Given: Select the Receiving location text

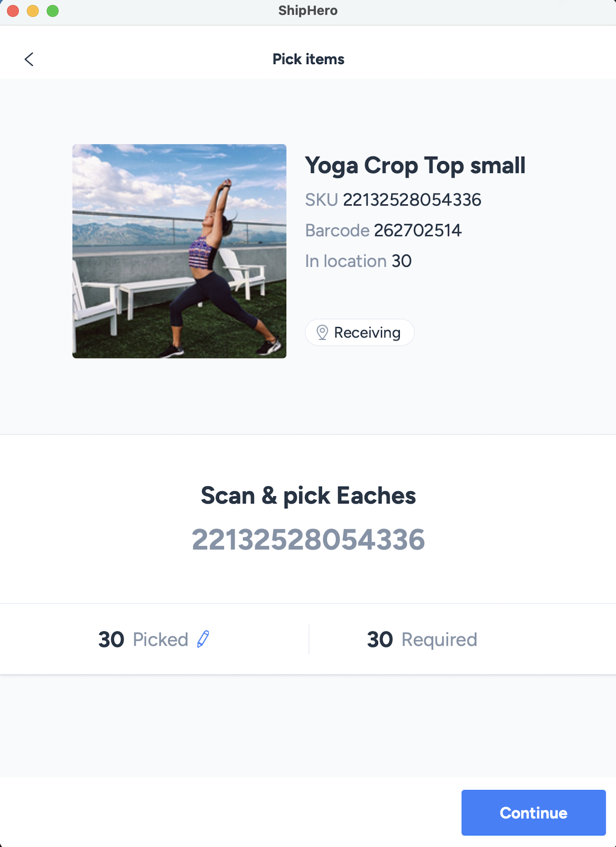Looking at the screenshot, I should coord(367,333).
